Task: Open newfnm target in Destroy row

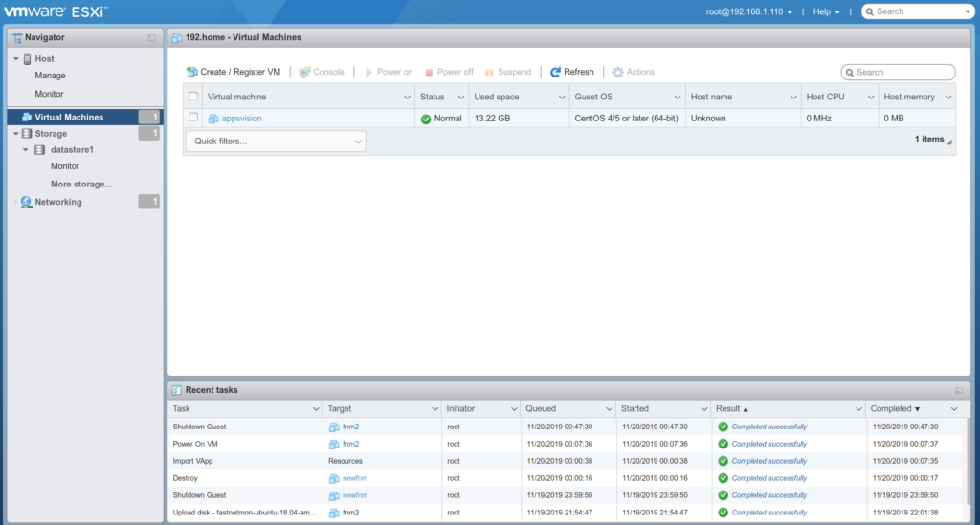Action: point(355,478)
